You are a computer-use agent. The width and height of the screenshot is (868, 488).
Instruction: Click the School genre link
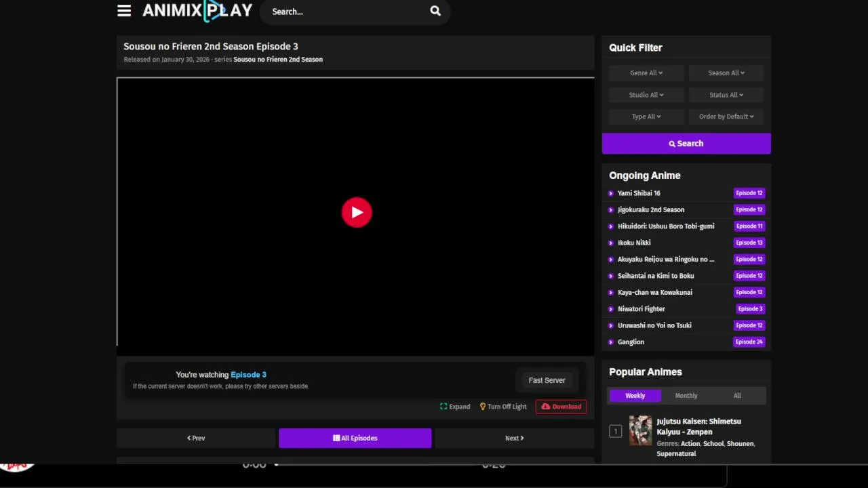(x=713, y=444)
